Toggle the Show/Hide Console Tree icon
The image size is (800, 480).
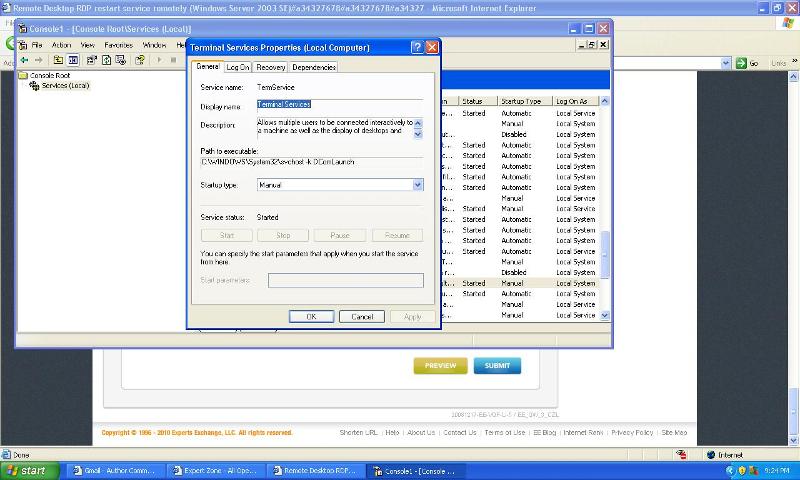[73, 60]
